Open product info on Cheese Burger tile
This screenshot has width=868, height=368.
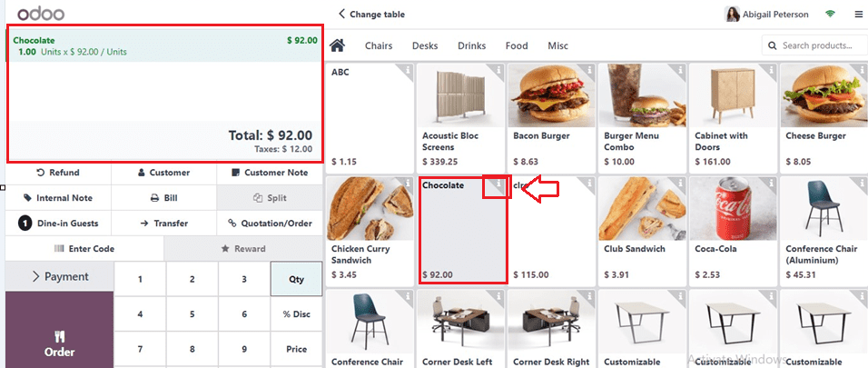(862, 70)
